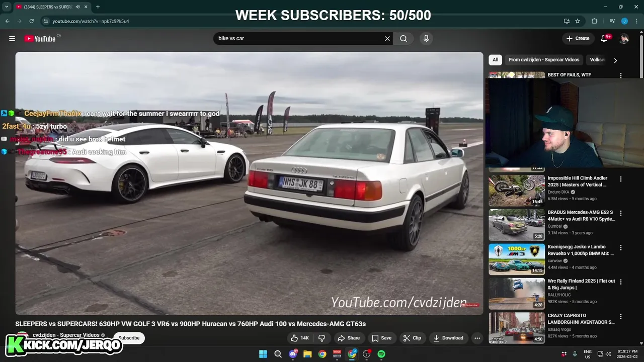Start voice search with the microphone
The height and width of the screenshot is (362, 644).
click(426, 39)
